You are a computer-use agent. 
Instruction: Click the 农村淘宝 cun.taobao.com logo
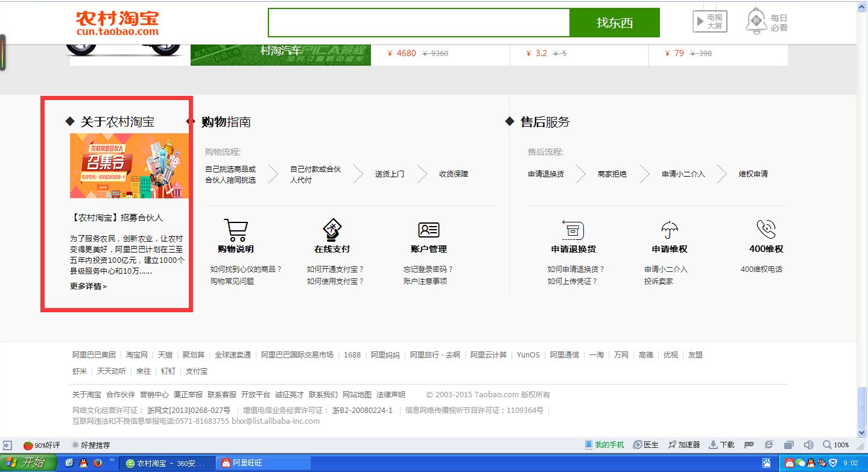[x=118, y=23]
